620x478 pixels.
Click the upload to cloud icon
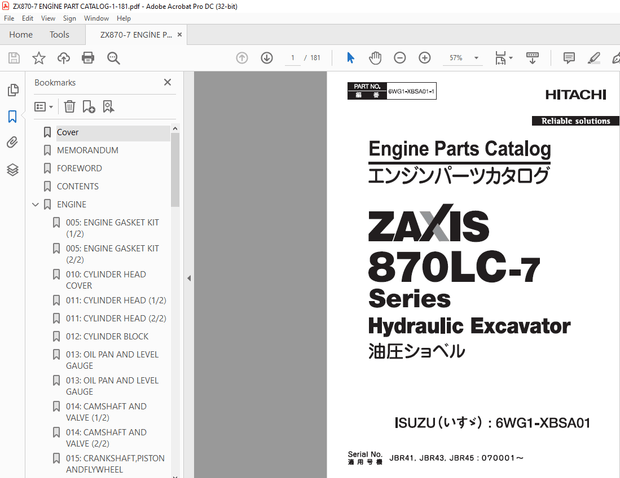point(63,58)
